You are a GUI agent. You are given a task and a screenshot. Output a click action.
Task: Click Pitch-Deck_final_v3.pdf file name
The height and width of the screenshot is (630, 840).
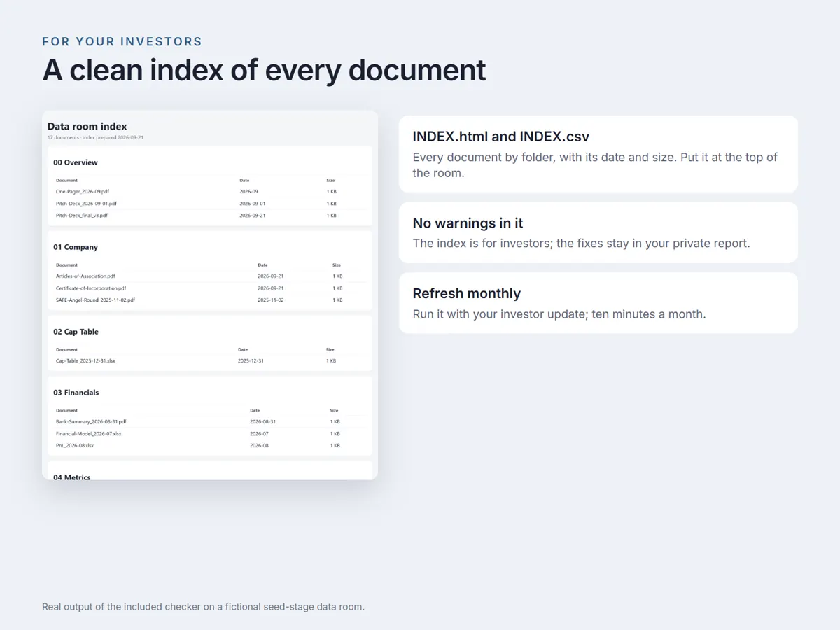pos(82,216)
